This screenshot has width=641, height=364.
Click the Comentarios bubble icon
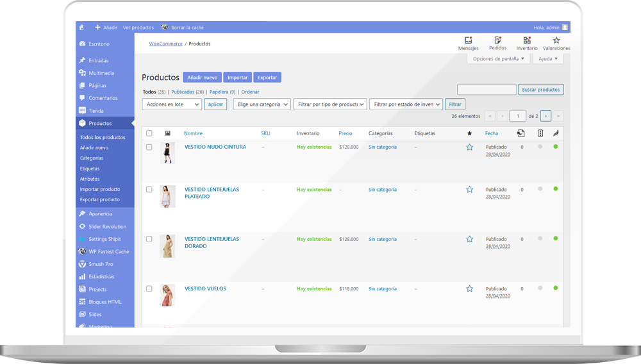pyautogui.click(x=82, y=98)
